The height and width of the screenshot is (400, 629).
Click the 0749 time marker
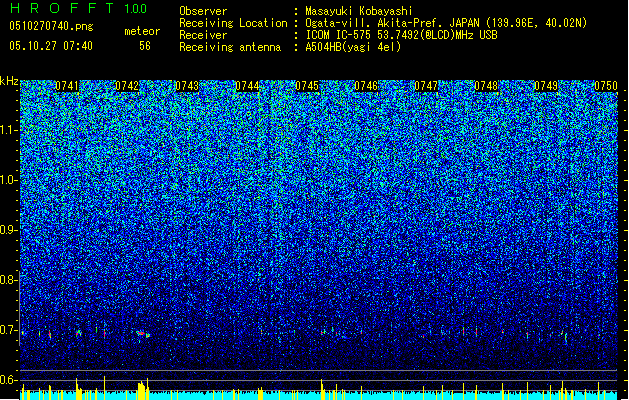546,86
